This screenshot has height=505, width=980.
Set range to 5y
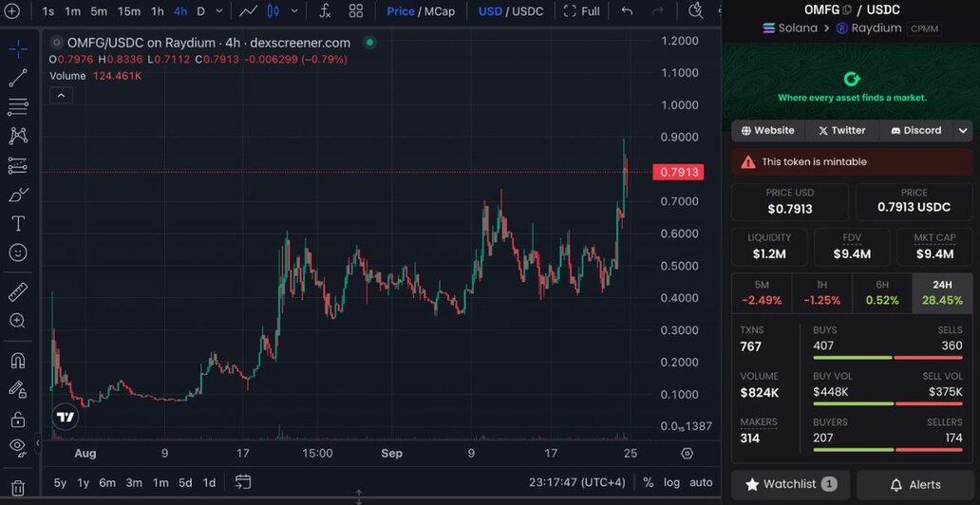(x=60, y=482)
